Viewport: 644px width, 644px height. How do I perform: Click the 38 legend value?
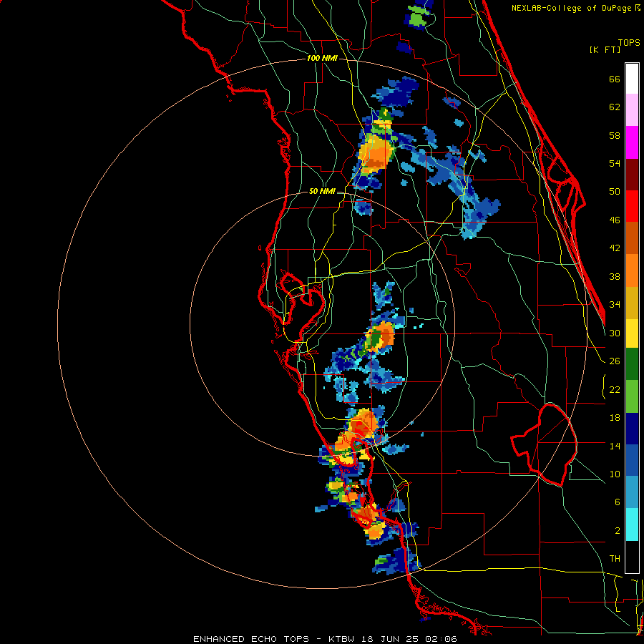click(615, 276)
